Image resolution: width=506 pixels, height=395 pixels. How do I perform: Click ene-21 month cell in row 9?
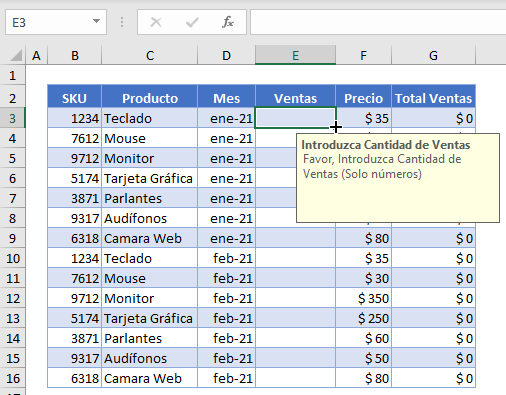click(226, 238)
